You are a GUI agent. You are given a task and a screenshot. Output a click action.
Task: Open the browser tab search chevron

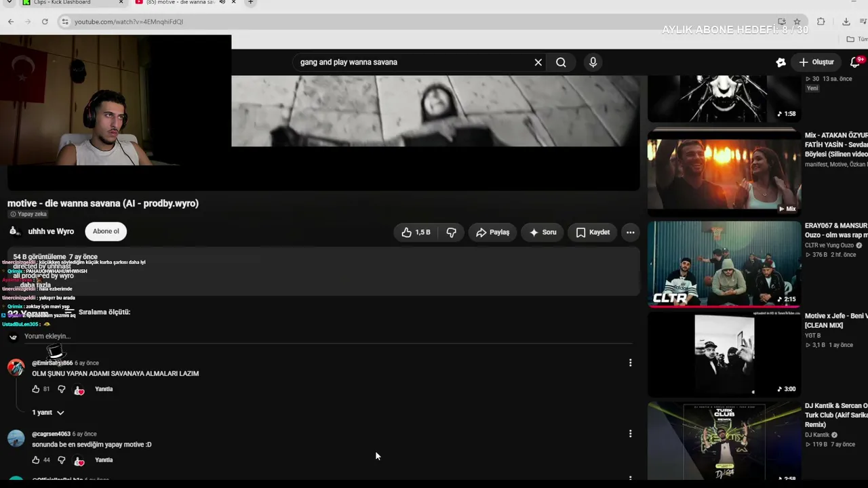[9, 3]
